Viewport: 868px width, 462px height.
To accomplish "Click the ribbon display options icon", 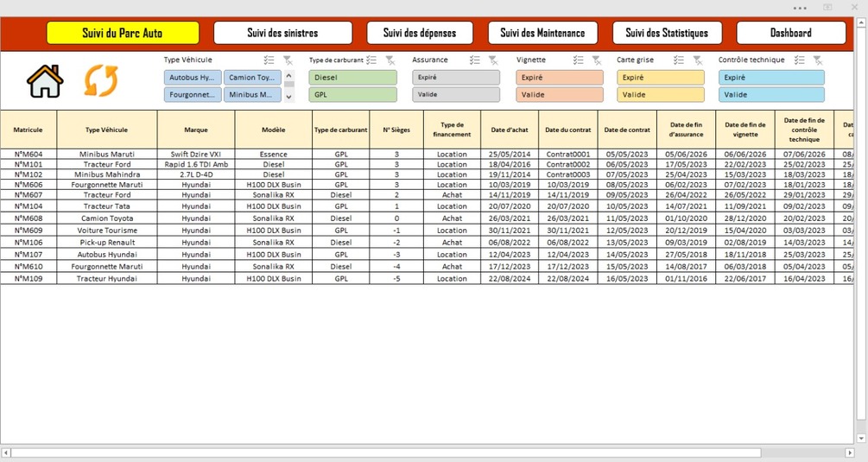I will (827, 7).
